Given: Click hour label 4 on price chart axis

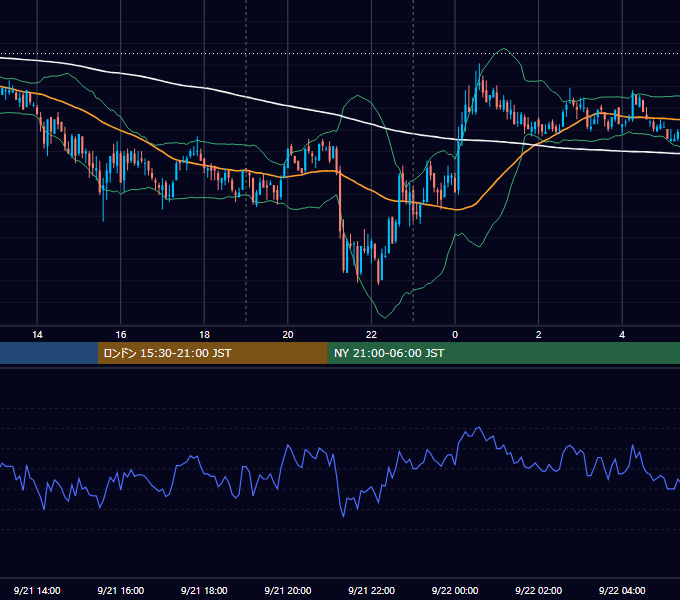Looking at the screenshot, I should [622, 335].
